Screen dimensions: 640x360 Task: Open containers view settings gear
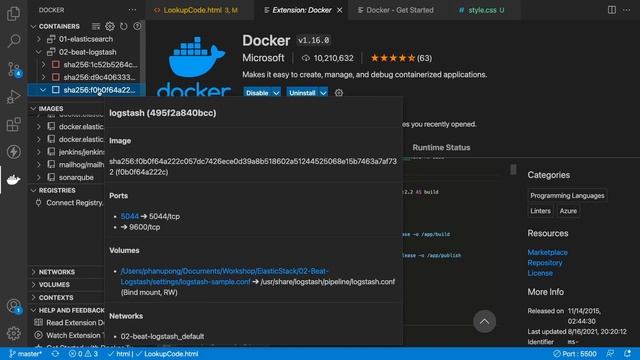point(110,26)
